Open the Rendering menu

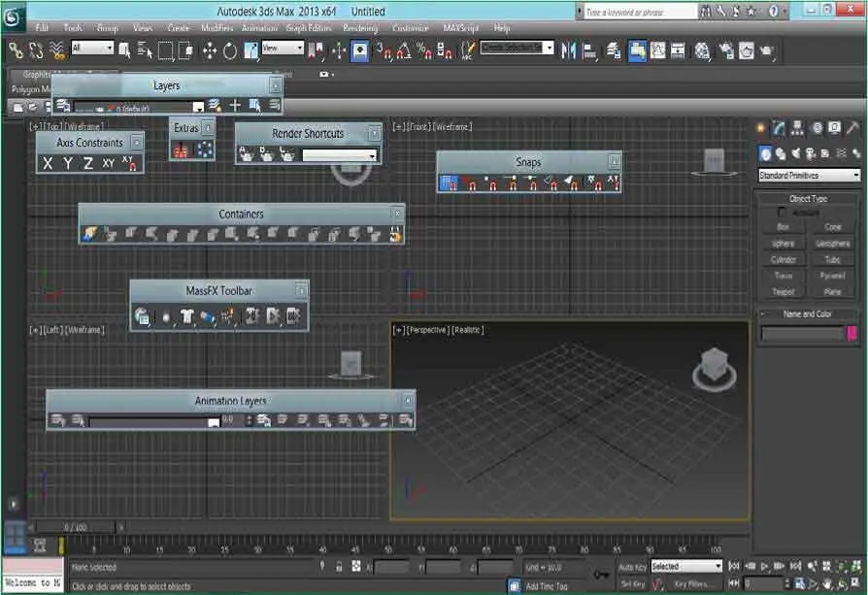click(360, 27)
